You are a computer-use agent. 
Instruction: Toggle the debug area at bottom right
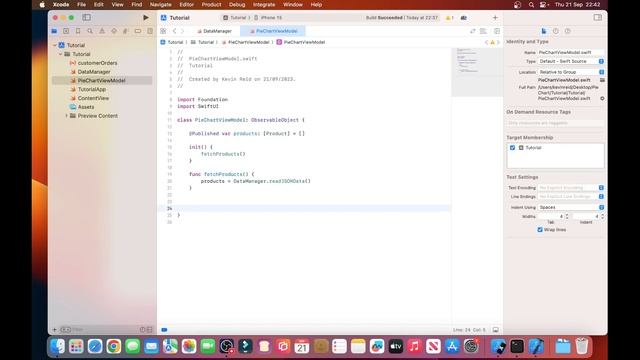coord(496,330)
